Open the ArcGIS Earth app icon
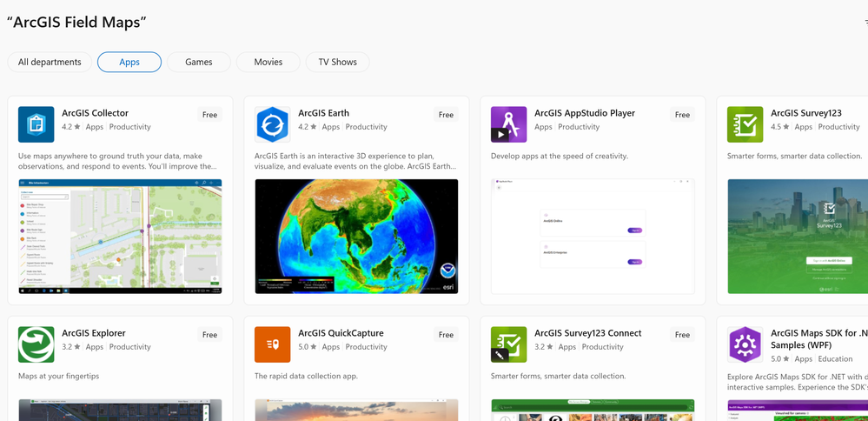This screenshot has width=868, height=421. pyautogui.click(x=272, y=124)
